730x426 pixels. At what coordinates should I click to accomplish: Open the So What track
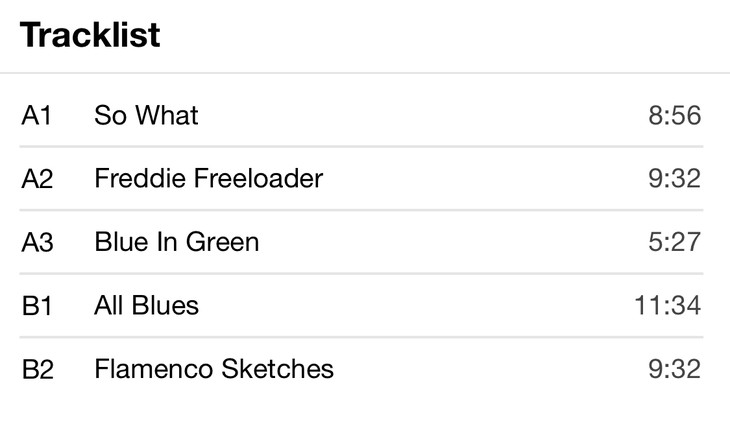click(146, 116)
